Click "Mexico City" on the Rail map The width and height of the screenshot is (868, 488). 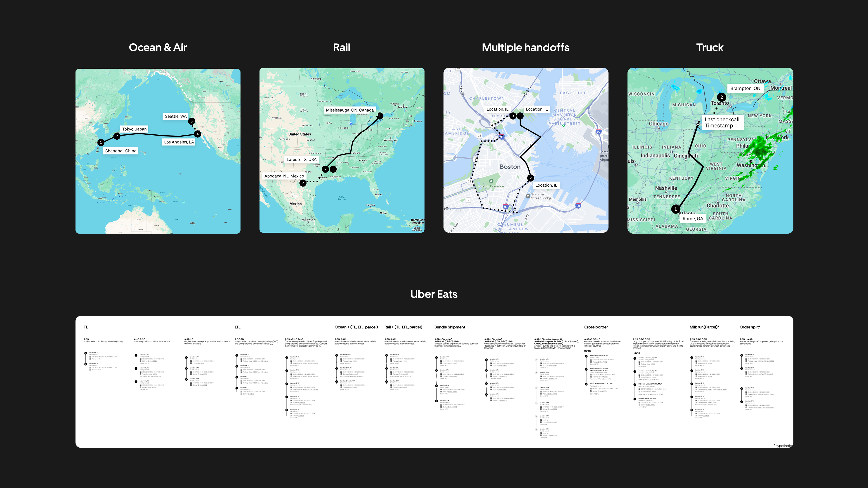tap(308, 220)
